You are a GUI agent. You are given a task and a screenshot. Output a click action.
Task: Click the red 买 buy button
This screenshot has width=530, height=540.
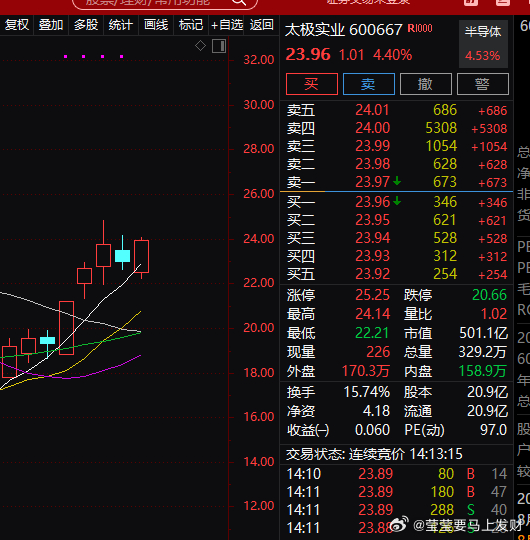point(312,84)
